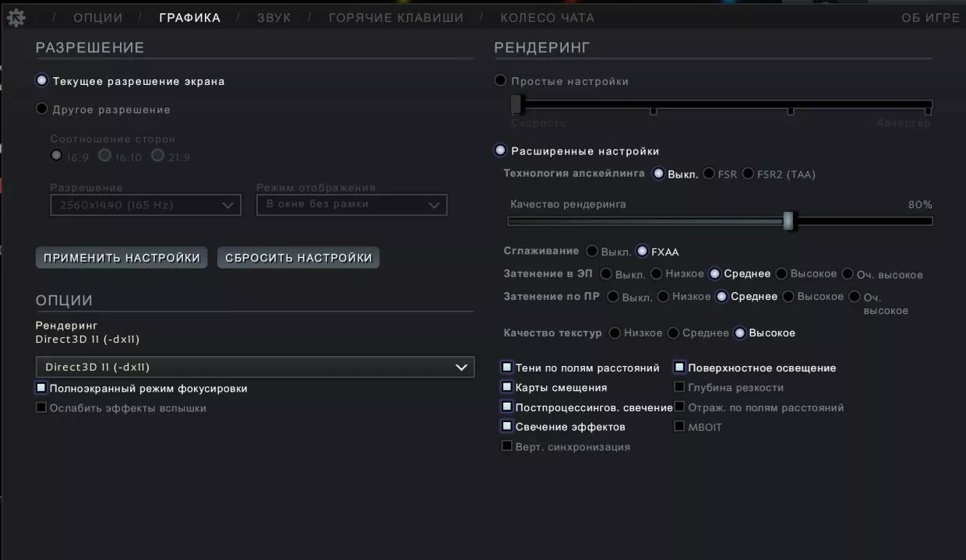Open the Режим отображения dropdown
Viewport: 966px width, 560px height.
[x=351, y=205]
